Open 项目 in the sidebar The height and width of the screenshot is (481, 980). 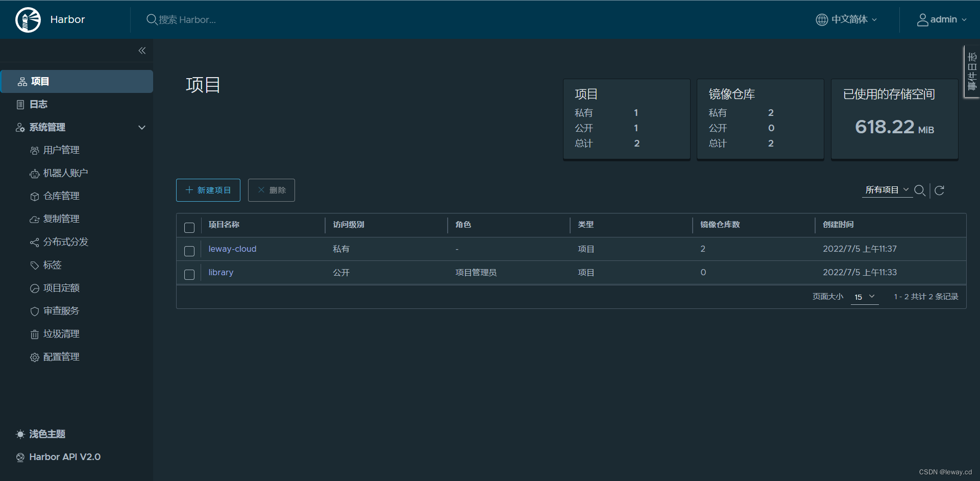77,82
